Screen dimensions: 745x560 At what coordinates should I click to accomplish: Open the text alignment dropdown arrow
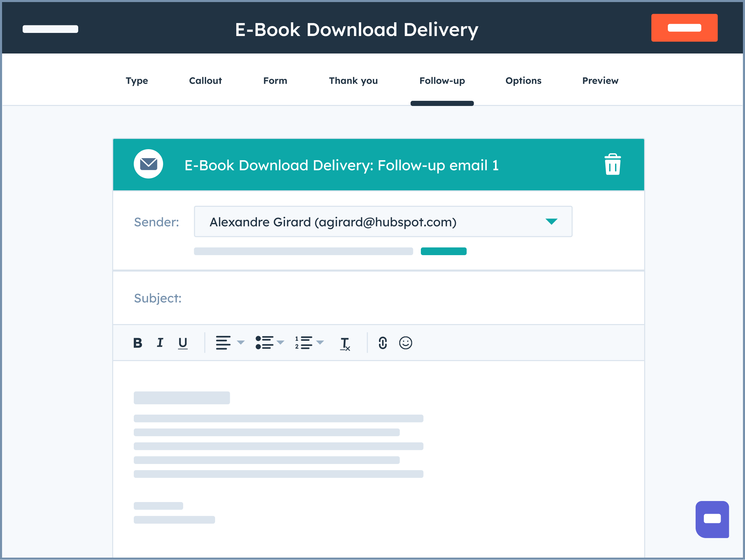(241, 343)
